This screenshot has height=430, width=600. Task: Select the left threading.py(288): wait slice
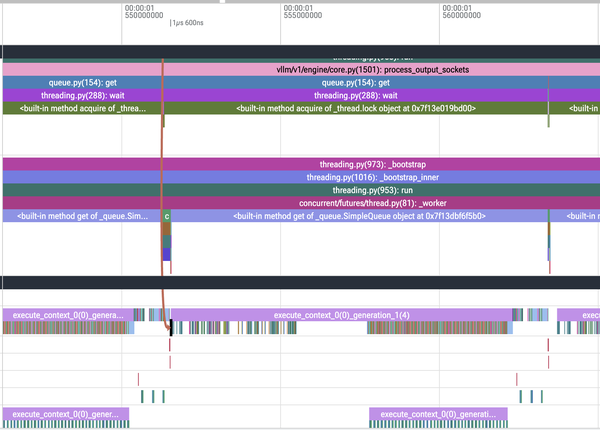click(x=82, y=96)
